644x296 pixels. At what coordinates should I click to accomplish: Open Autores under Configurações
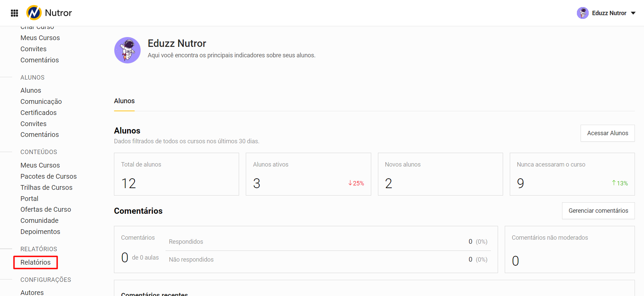pyautogui.click(x=32, y=292)
